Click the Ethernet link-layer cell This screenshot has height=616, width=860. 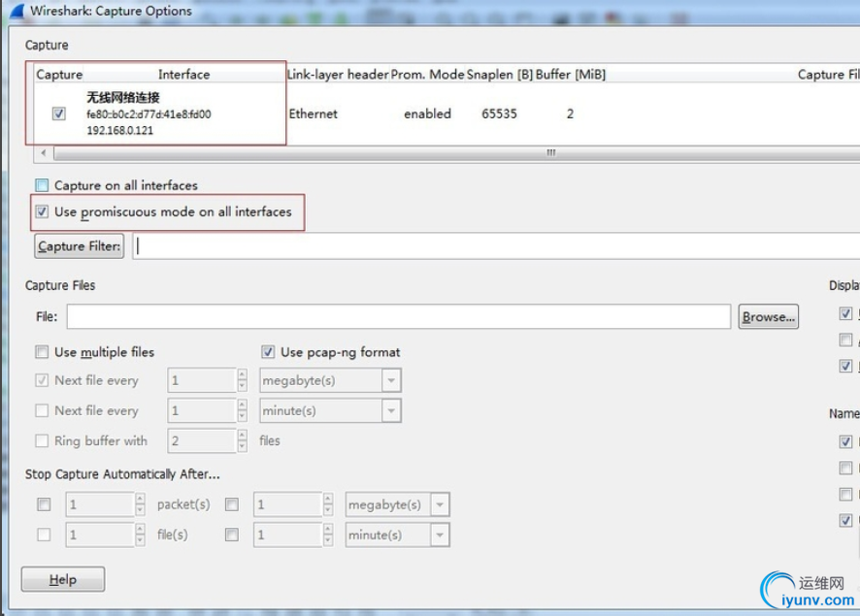(x=314, y=113)
